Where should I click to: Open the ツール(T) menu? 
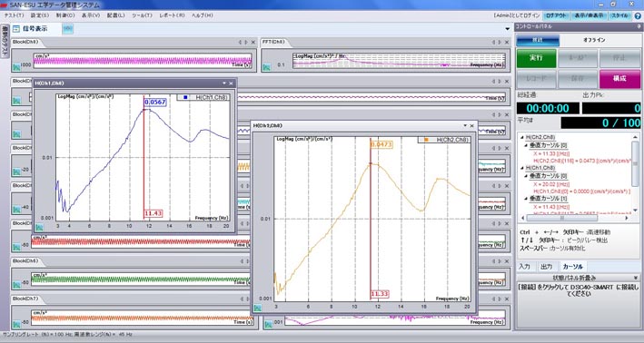(x=142, y=15)
